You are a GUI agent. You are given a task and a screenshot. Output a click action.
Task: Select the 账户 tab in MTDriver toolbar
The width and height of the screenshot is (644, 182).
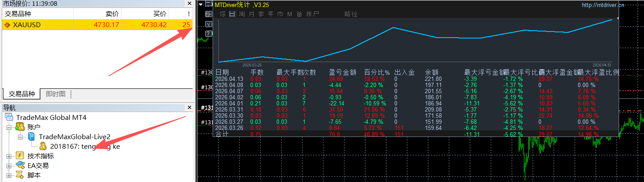313,14
